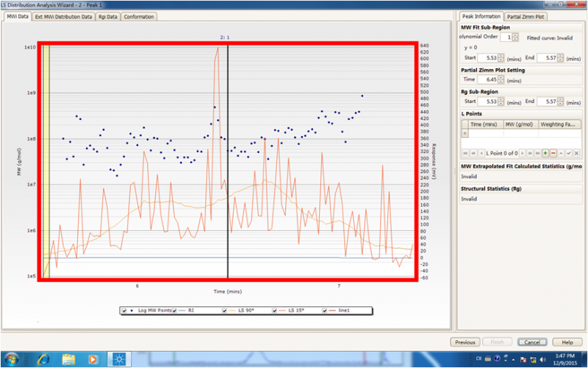The image size is (588, 368).
Task: Click the MW (g/mol) column header
Action: pos(521,124)
